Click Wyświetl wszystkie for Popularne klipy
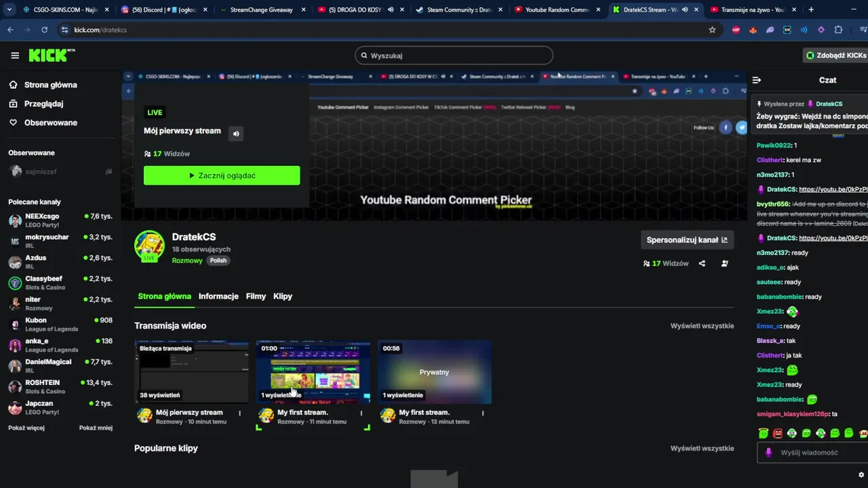 click(702, 449)
